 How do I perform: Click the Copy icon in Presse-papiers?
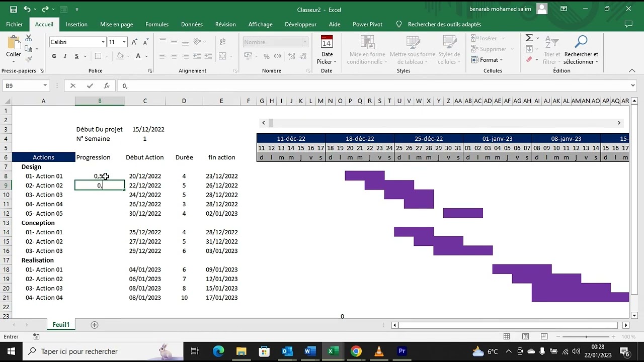click(29, 49)
